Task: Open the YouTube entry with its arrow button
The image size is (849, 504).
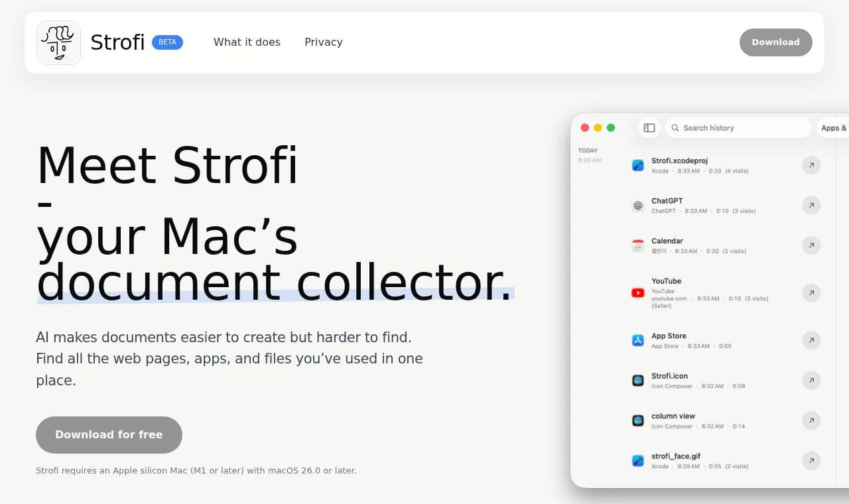Action: click(811, 292)
